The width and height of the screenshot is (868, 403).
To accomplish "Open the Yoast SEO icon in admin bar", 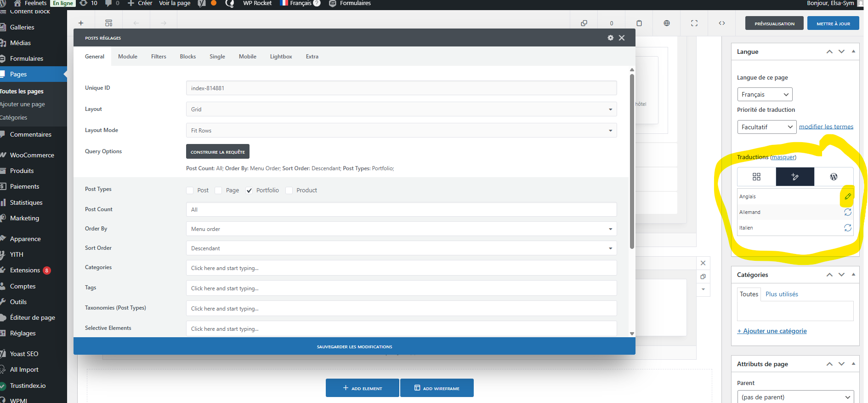I will 201,3.
